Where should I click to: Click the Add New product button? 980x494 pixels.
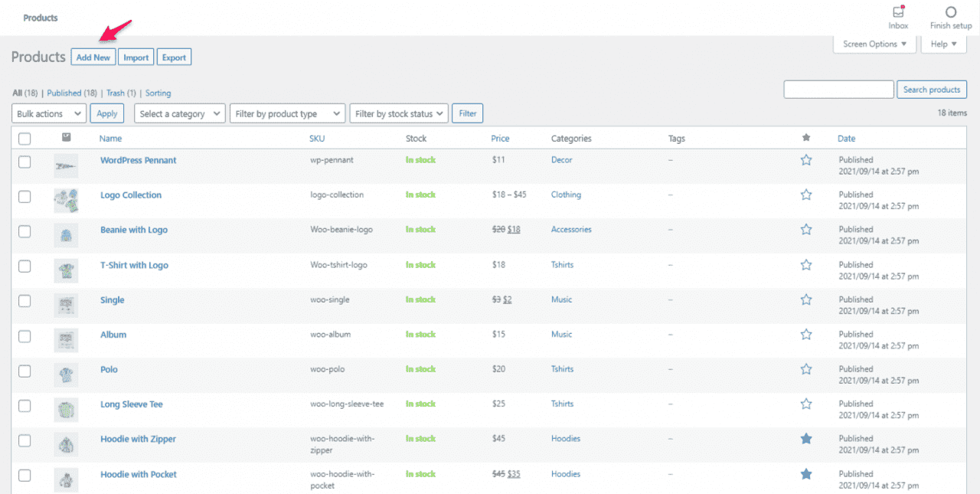(93, 57)
